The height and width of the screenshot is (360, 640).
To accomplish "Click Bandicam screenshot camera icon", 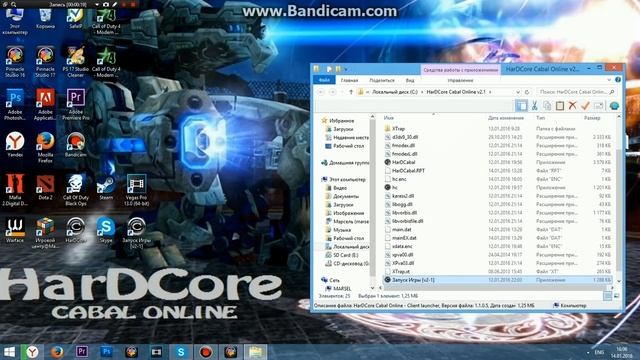I will point(106,4).
